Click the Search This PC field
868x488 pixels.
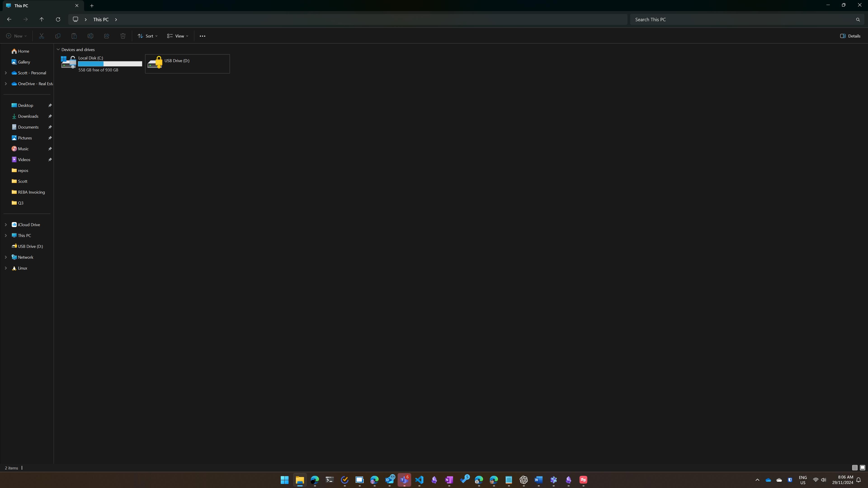741,19
